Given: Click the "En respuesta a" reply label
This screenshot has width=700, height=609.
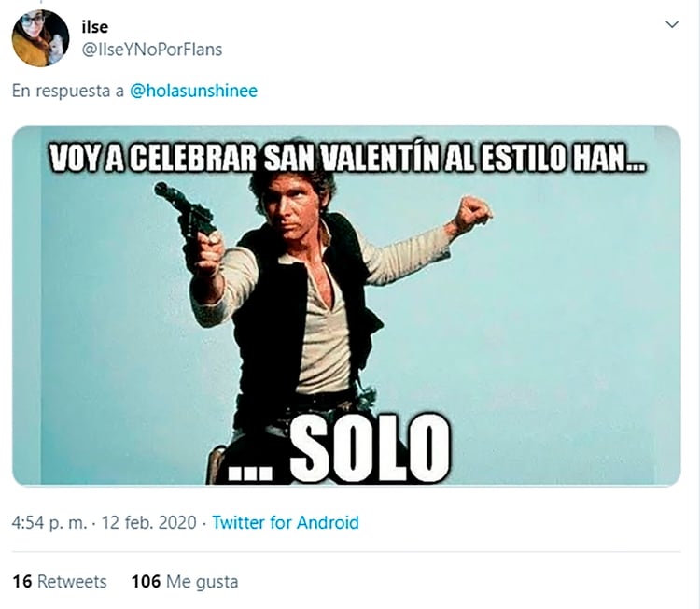Looking at the screenshot, I should [x=63, y=91].
